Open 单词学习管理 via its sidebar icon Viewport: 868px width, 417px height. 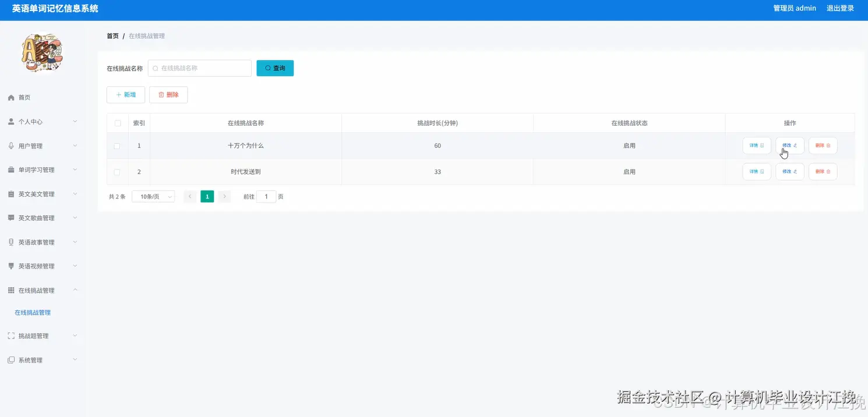[10, 169]
